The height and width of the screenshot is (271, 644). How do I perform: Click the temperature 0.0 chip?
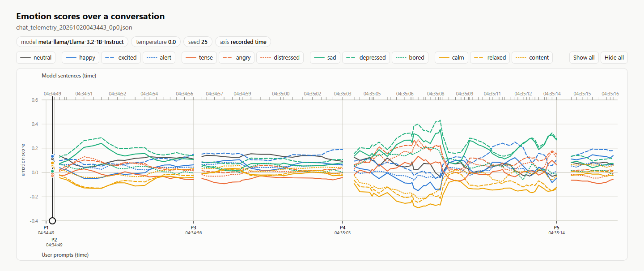click(156, 42)
